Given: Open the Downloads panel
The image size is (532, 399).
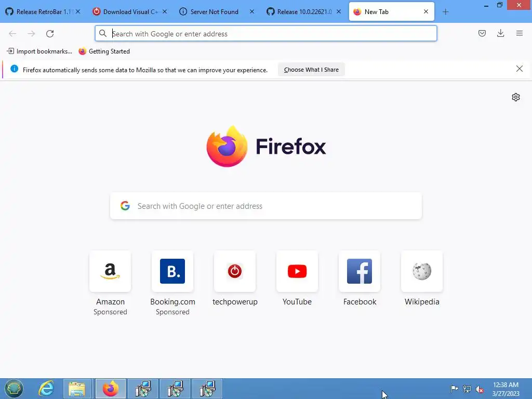Looking at the screenshot, I should 500,33.
